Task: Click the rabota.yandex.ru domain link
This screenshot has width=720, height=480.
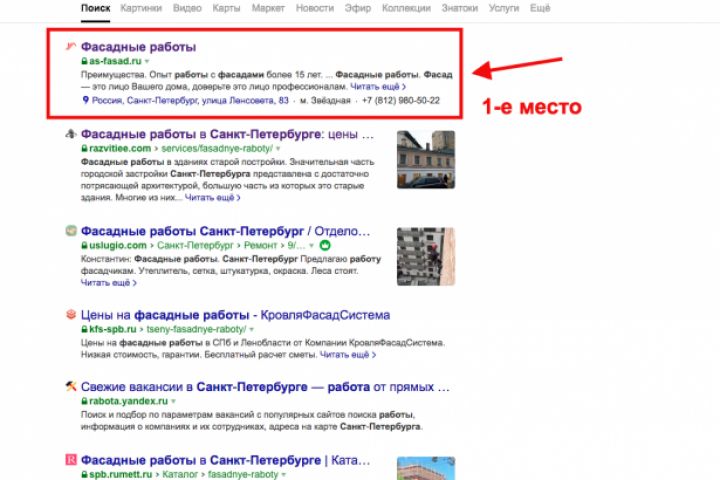Action: click(x=129, y=401)
